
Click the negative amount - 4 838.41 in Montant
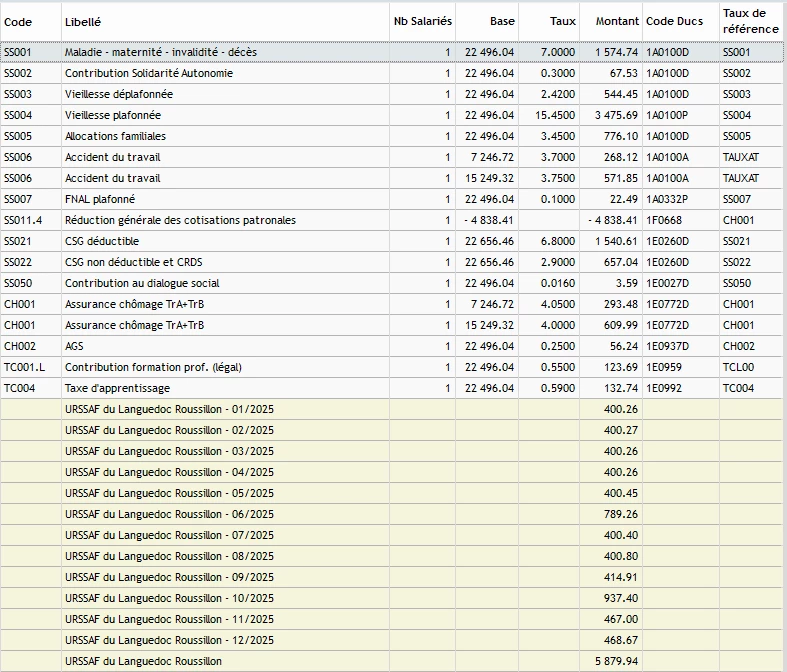pos(613,220)
